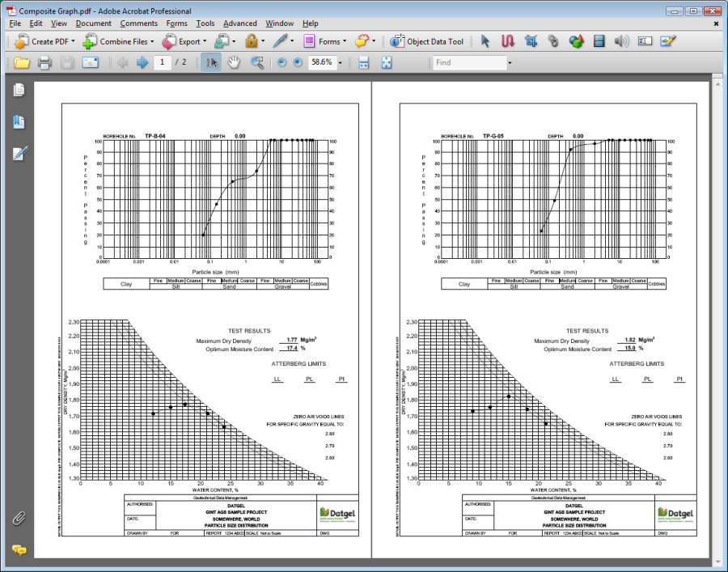The width and height of the screenshot is (728, 572).
Task: Open the Attachments paperclip panel
Action: [x=19, y=518]
